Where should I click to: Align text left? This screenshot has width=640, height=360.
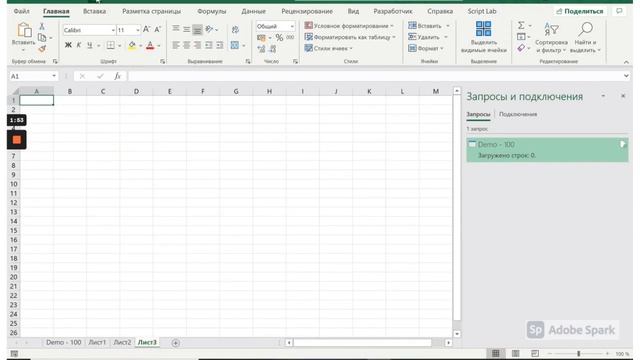click(176, 45)
